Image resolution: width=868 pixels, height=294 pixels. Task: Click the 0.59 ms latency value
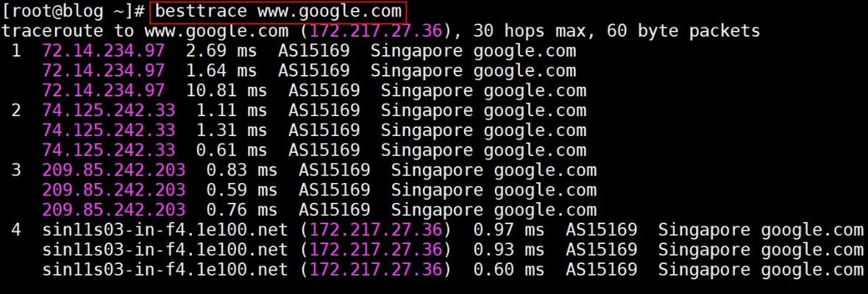point(242,190)
